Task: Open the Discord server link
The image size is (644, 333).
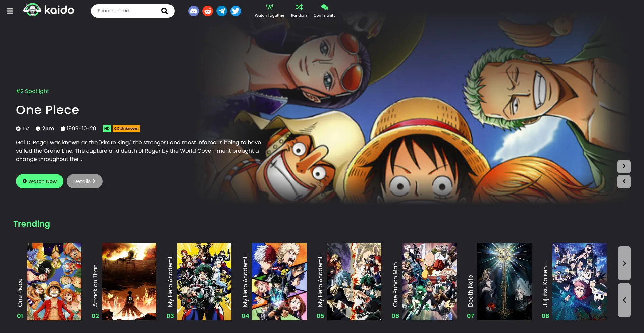Action: (194, 11)
